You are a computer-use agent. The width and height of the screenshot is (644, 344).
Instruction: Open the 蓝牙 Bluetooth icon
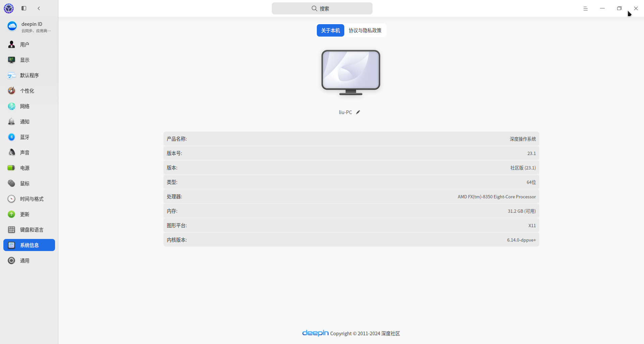[11, 137]
